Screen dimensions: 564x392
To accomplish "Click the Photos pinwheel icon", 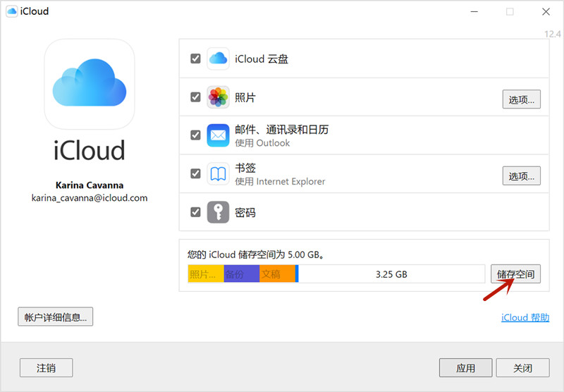I will click(x=218, y=97).
